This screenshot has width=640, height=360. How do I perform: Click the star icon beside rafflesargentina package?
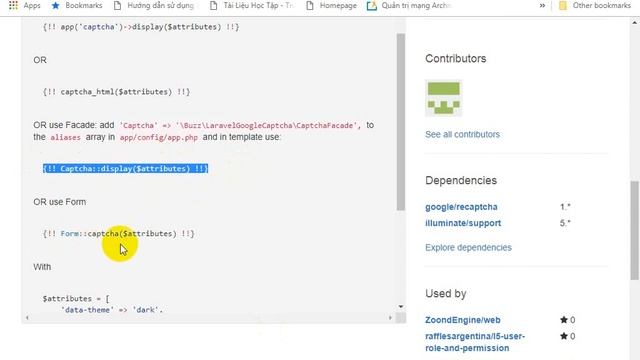[564, 336]
